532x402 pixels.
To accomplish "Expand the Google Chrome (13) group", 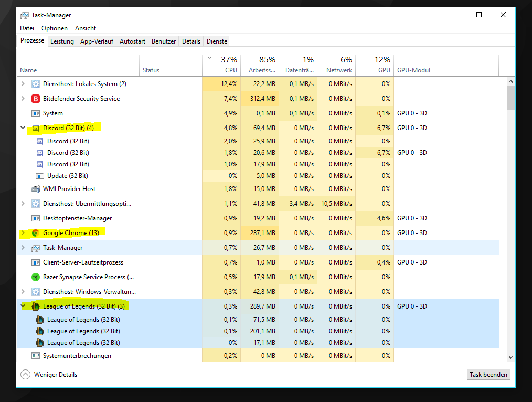I will (x=23, y=232).
